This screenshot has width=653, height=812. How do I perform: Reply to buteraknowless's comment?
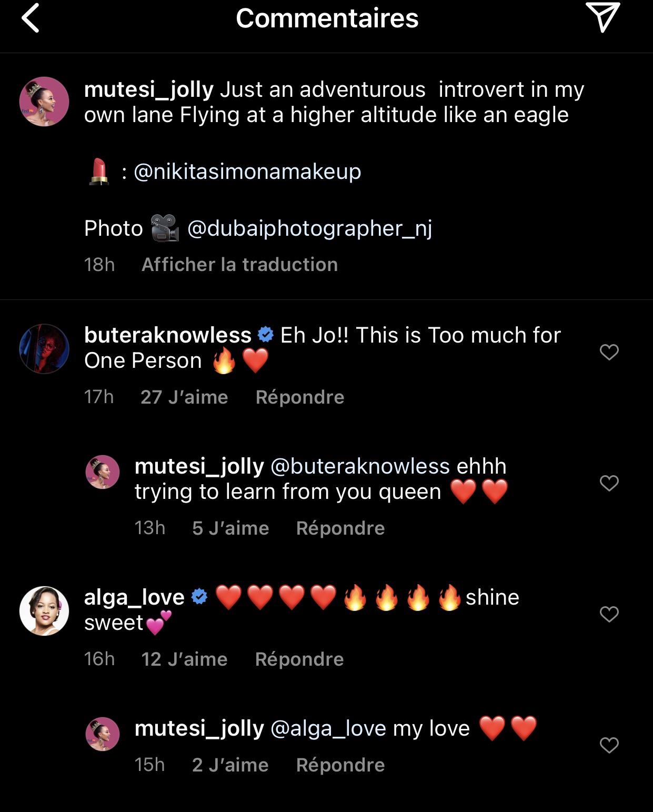[x=299, y=397]
